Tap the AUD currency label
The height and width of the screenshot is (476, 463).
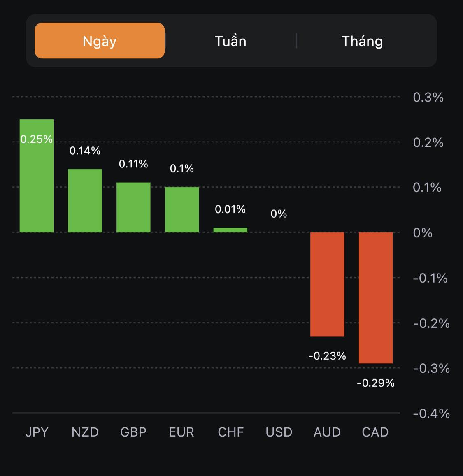[x=327, y=432]
